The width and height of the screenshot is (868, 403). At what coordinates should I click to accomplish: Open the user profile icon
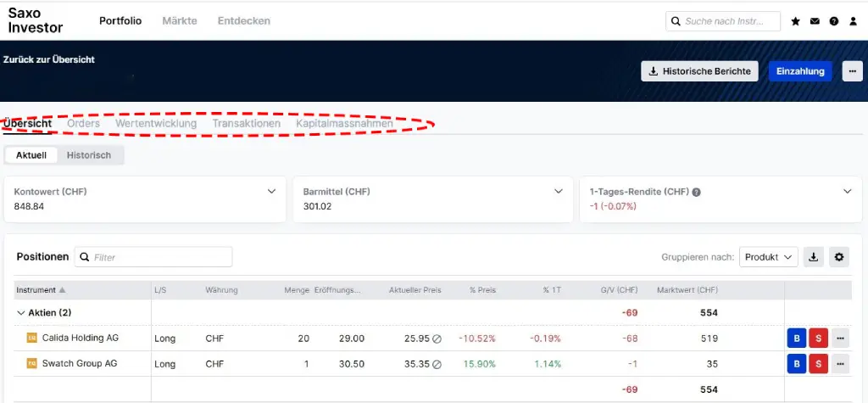[853, 21]
